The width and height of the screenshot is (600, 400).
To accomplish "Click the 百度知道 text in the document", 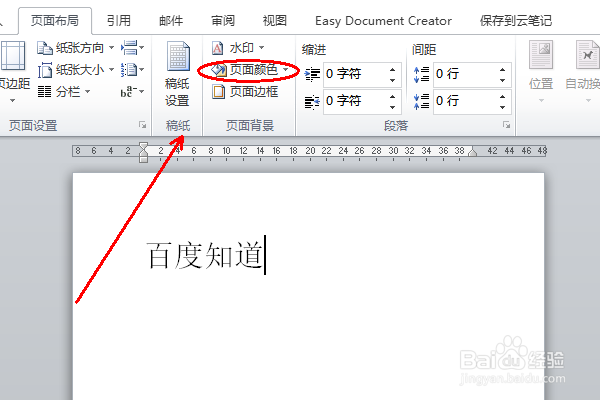I will [x=205, y=255].
